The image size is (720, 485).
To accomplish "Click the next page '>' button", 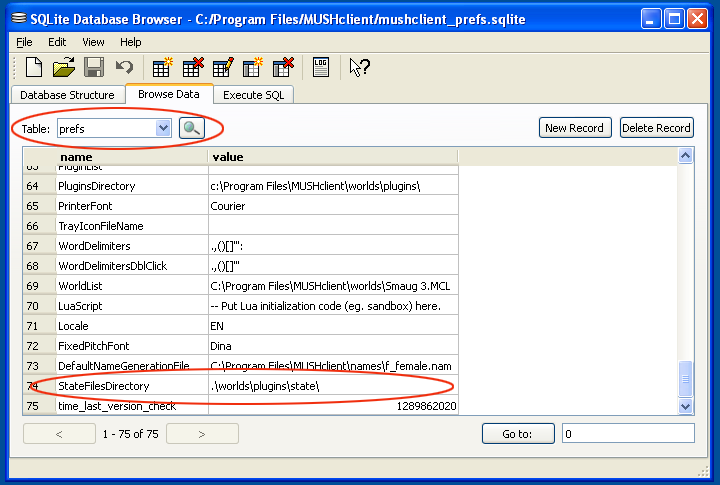I will click(x=202, y=434).
